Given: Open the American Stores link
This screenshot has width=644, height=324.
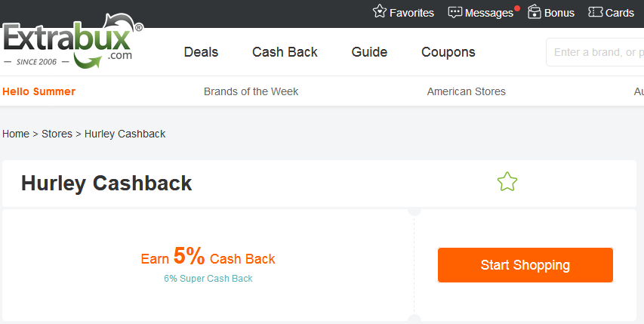Looking at the screenshot, I should 466,91.
